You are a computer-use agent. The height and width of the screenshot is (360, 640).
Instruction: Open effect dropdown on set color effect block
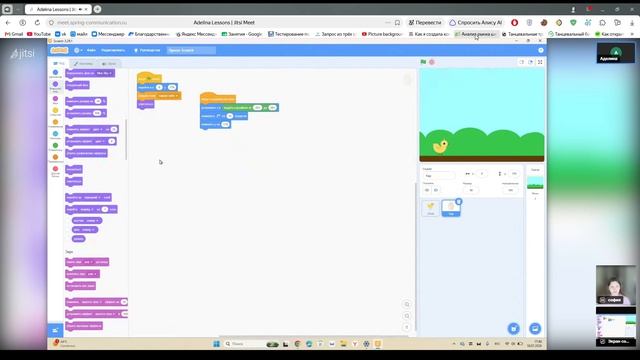(100, 141)
